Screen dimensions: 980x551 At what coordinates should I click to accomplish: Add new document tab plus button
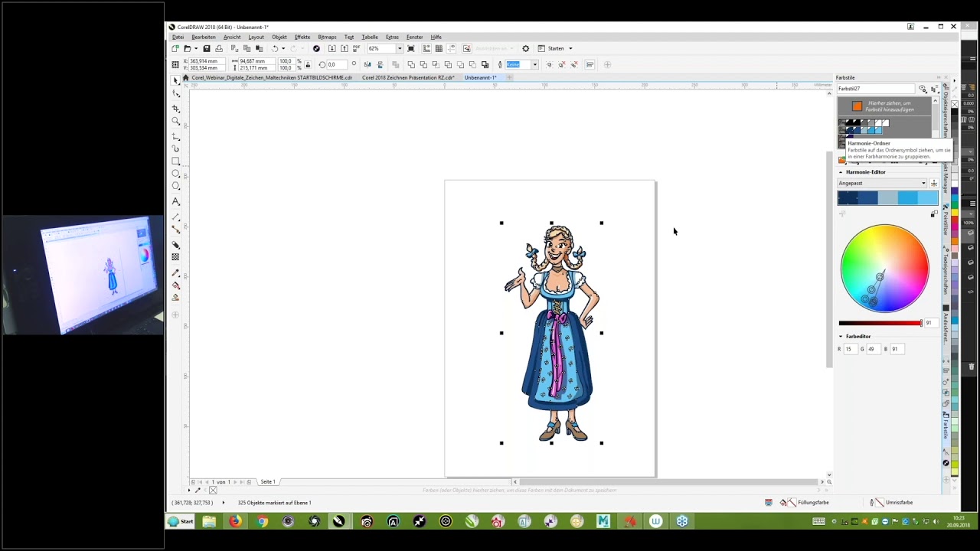[509, 77]
